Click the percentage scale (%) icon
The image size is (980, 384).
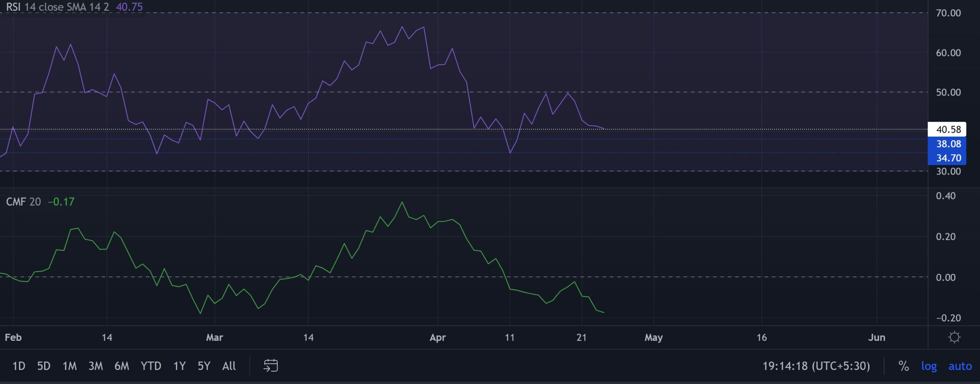(904, 366)
